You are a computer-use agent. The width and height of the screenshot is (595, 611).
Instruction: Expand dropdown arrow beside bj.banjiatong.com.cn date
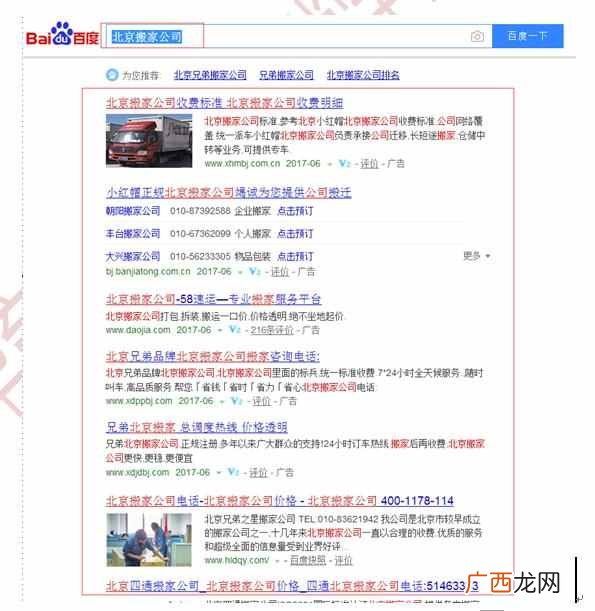pos(240,272)
